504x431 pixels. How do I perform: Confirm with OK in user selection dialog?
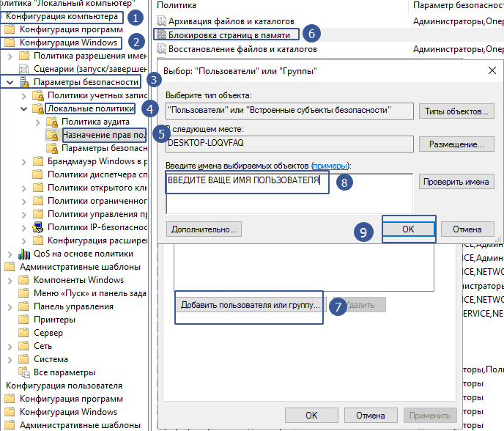point(408,229)
